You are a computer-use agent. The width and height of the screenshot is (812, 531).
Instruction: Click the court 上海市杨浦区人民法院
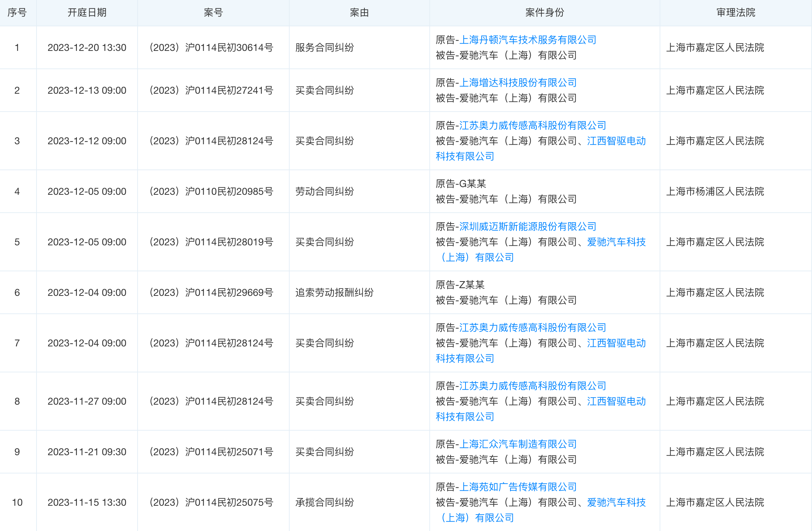click(x=715, y=192)
